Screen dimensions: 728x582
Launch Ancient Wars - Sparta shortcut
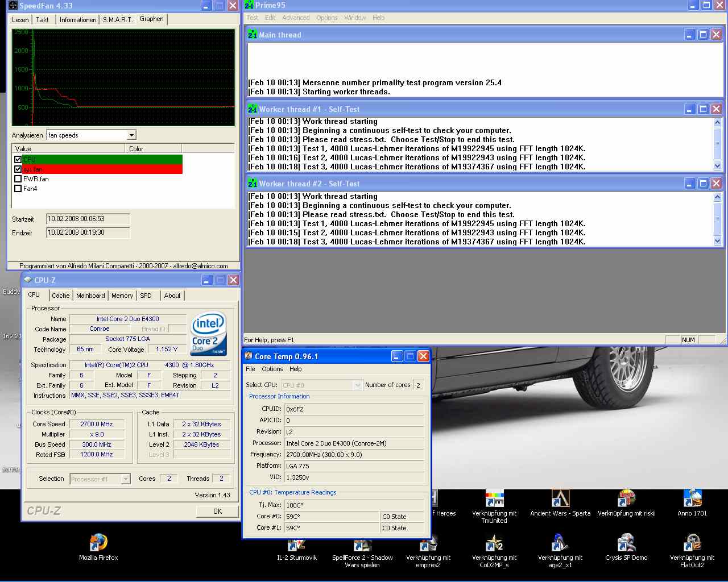(560, 499)
